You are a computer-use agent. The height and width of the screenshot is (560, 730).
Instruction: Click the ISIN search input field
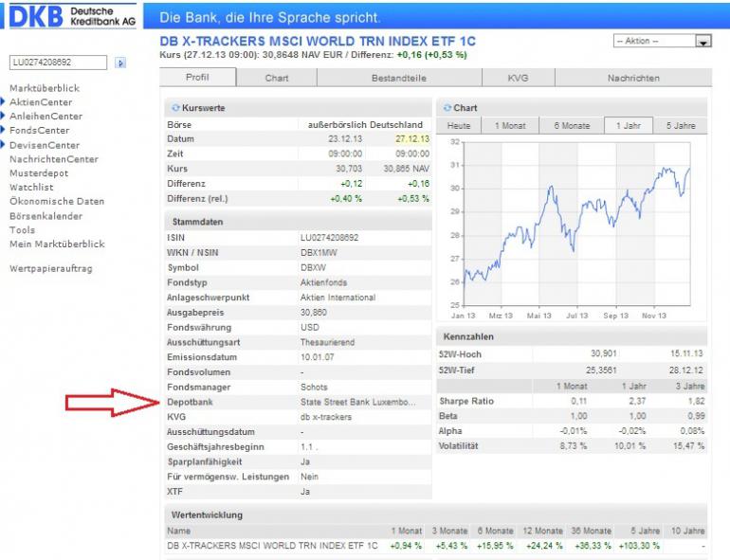(58, 63)
